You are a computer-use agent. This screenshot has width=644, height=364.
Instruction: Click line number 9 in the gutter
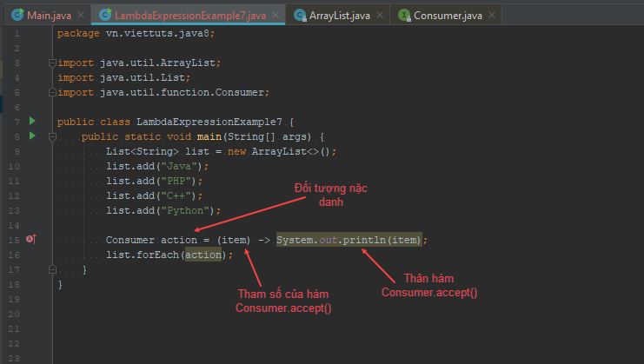[x=17, y=151]
